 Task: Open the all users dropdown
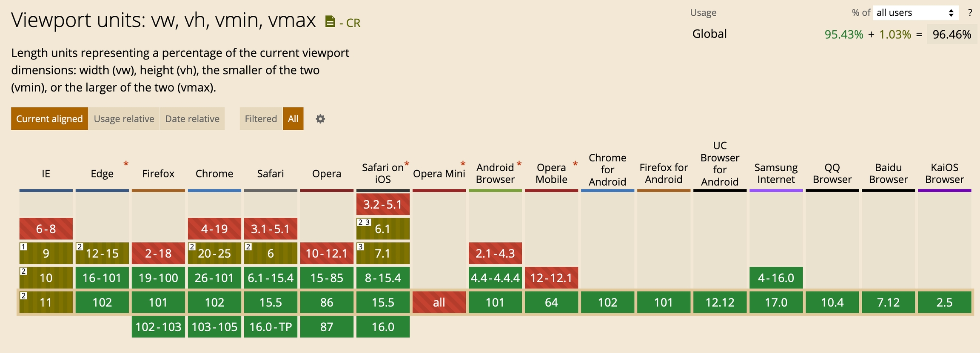915,13
